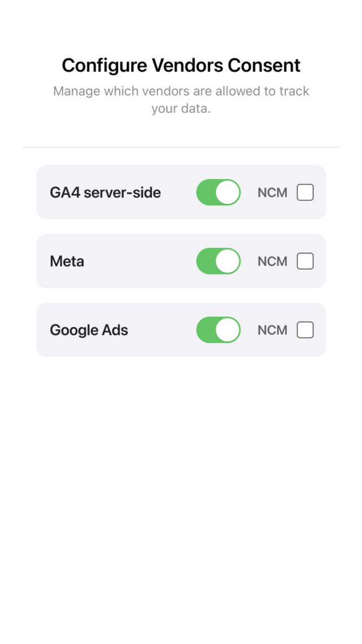Click the green track of Google Ads switch
The width and height of the screenshot is (362, 644).
(206, 330)
